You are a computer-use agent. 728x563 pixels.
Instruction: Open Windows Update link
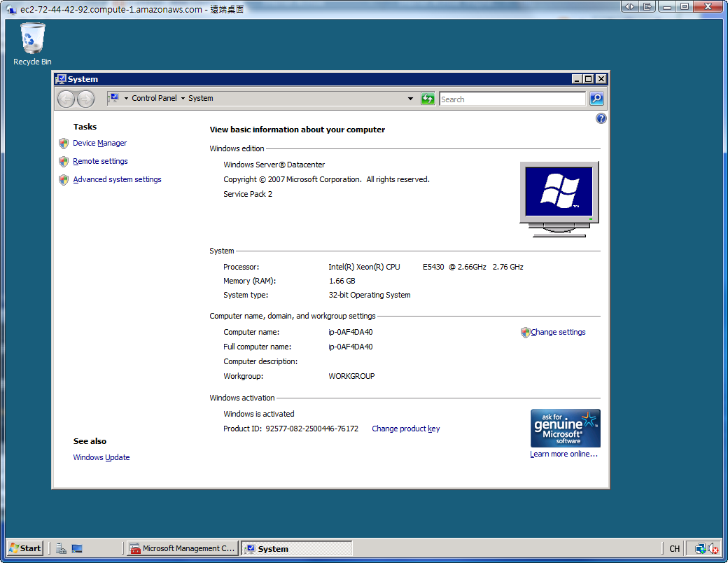coord(101,457)
